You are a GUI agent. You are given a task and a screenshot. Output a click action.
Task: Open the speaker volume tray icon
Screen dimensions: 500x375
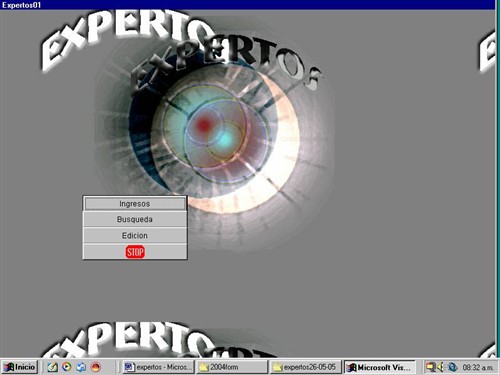pos(441,367)
